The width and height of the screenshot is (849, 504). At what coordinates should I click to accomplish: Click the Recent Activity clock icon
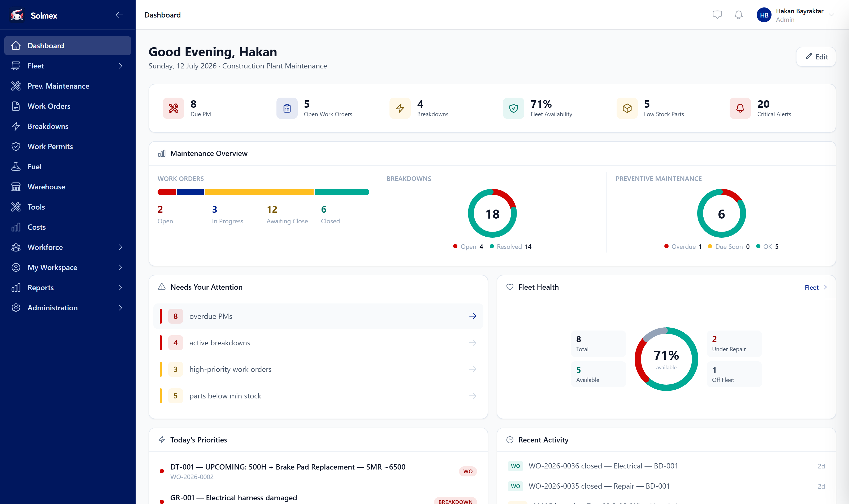[510, 440]
